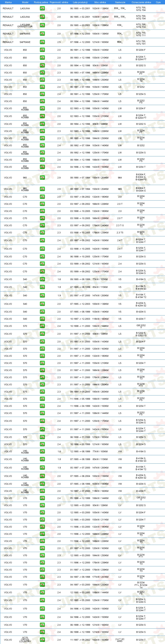Click fuel icon in Laguna 103kW / 140KM row
Viewport: 165px width, 644px height.
pyautogui.click(x=42, y=17)
